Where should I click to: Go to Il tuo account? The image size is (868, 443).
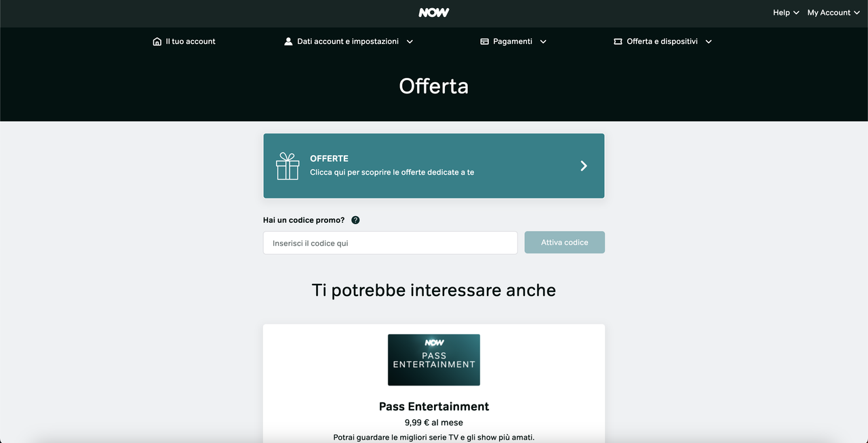191,41
